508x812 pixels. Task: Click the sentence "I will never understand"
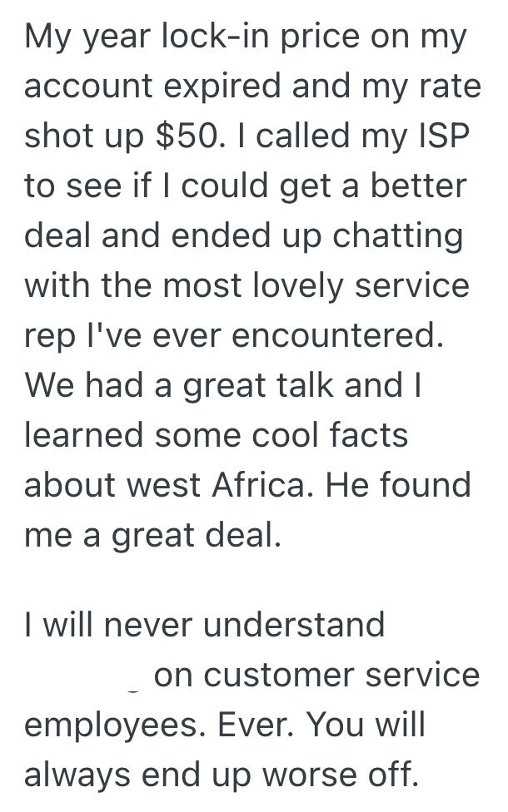point(205,624)
